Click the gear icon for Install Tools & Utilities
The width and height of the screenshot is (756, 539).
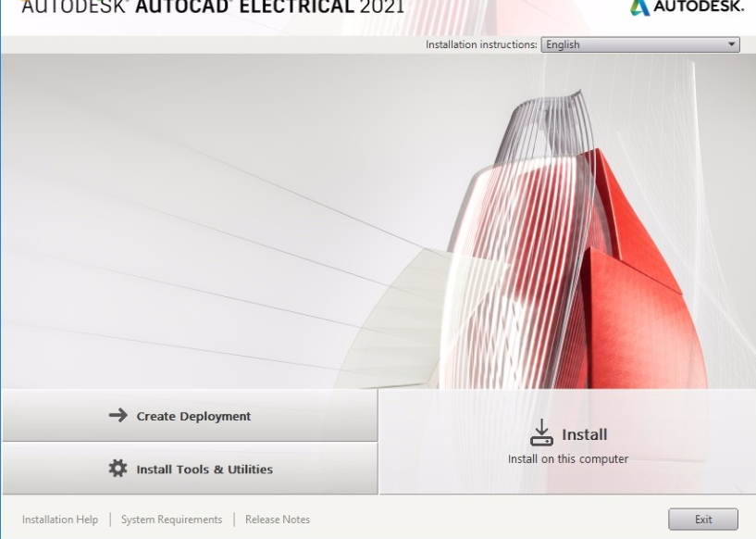[x=118, y=469]
